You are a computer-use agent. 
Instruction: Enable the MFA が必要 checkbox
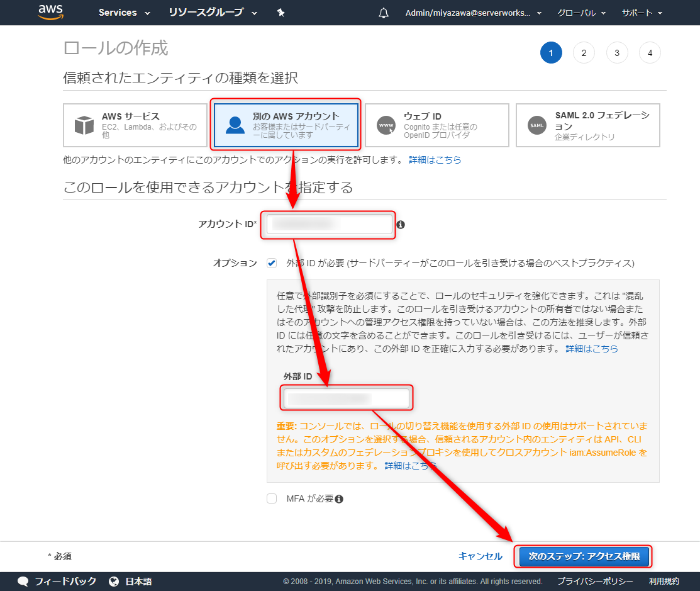tap(272, 498)
